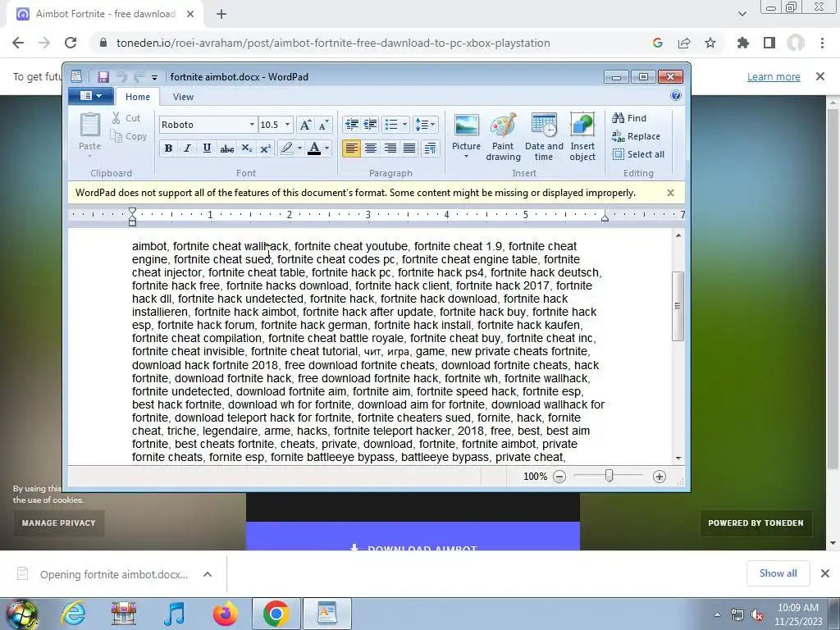Click the Paste clipboard icon
Viewport: 840px width, 630px height.
click(x=90, y=126)
